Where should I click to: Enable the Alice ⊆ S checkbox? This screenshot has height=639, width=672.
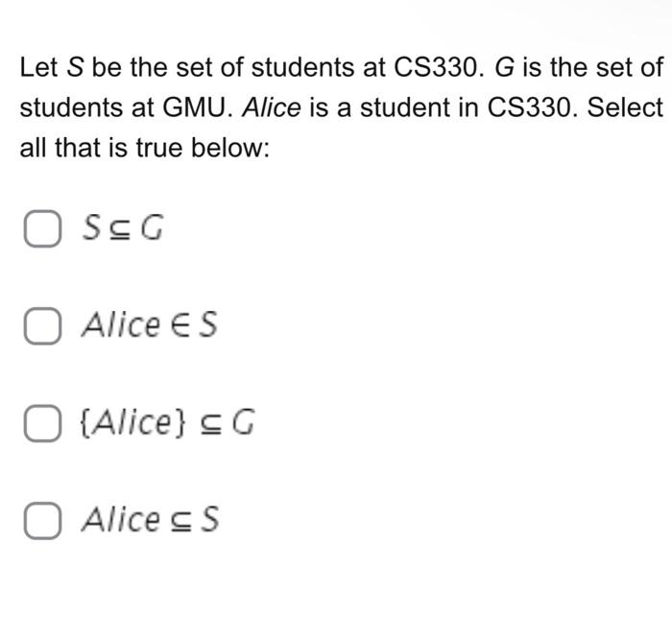pos(42,520)
